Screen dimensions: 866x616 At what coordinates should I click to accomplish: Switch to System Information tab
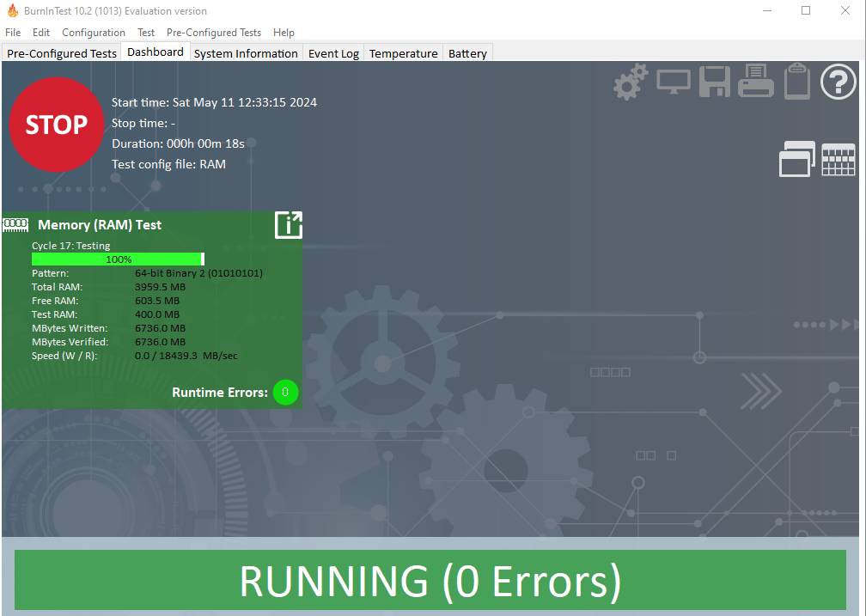[x=246, y=53]
